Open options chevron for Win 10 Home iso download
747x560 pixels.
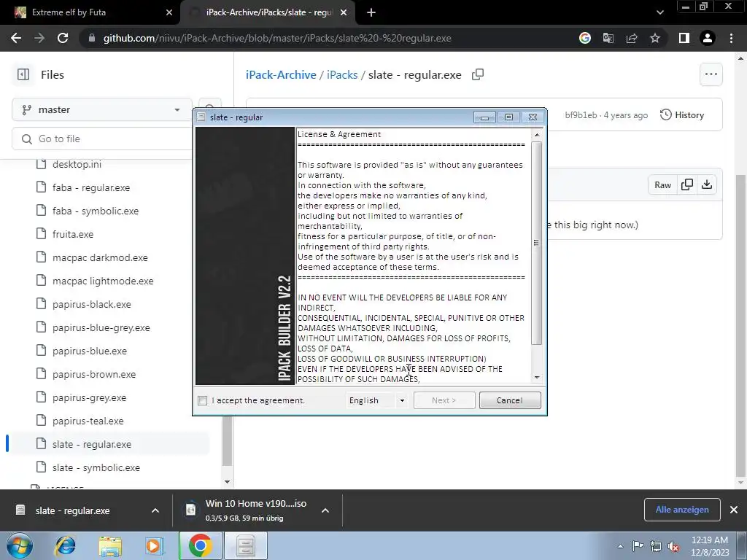pyautogui.click(x=325, y=510)
